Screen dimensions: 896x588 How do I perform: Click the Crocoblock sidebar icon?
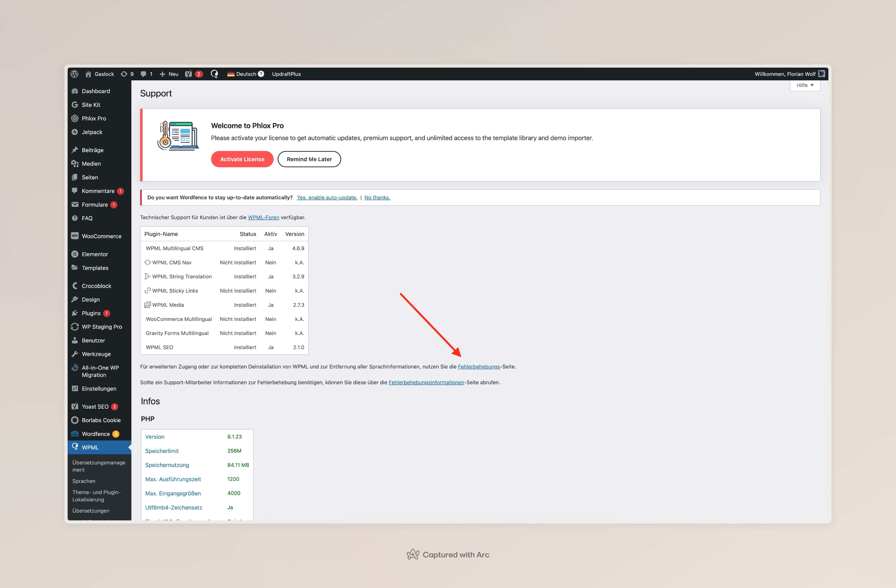pyautogui.click(x=75, y=286)
